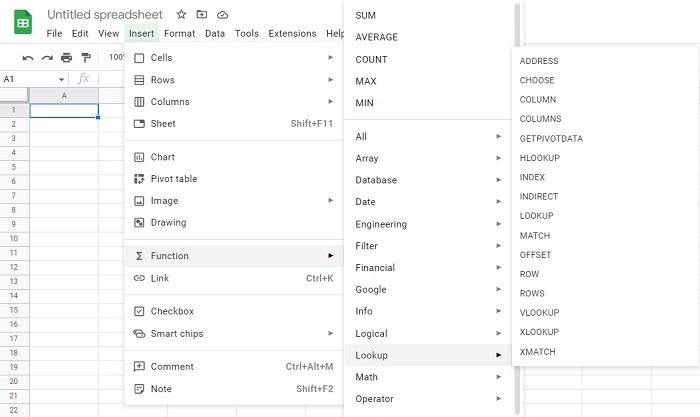Screen dimensions: 700x417
Task: Open the Data menu
Action: click(x=215, y=33)
